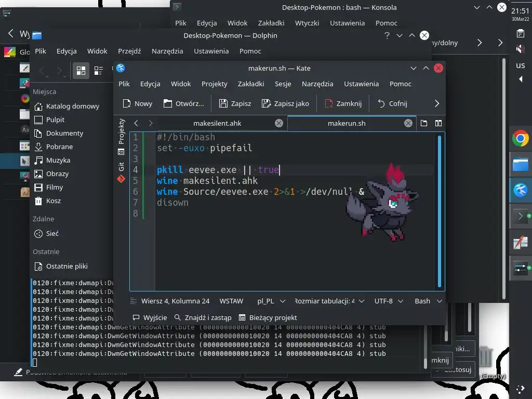The height and width of the screenshot is (399, 532).
Task: Click Zapisz jako in Kate toolbar
Action: 285,103
